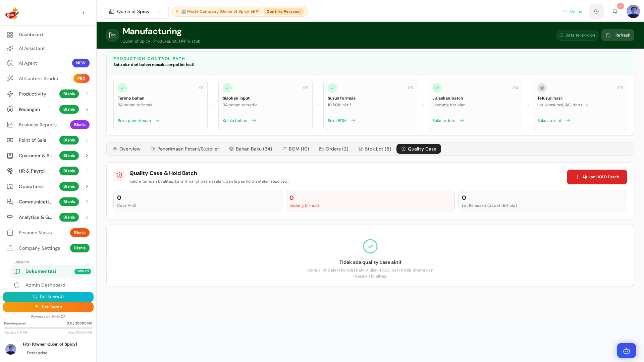Click the AI Content Studio wand icon
Image resolution: width=644 pixels, height=362 pixels.
10,78
